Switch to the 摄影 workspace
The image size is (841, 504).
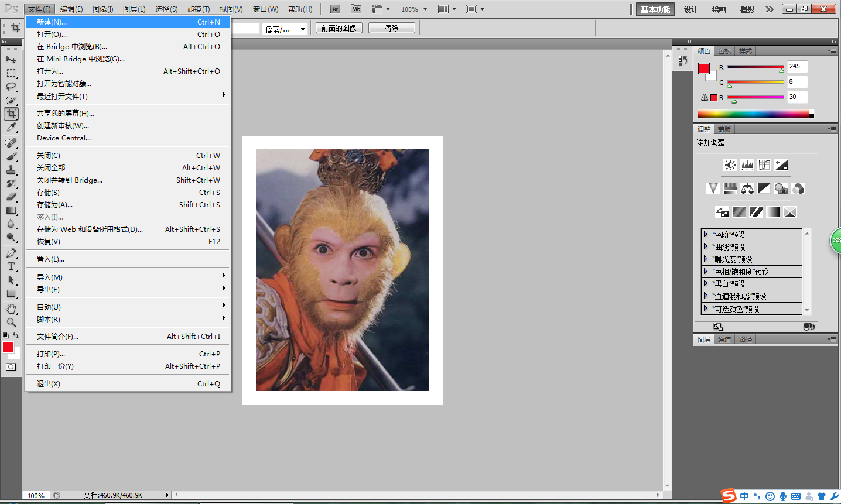(747, 9)
